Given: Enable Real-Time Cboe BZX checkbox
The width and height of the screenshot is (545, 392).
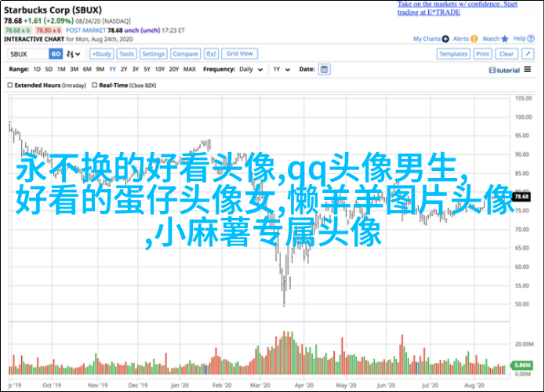Looking at the screenshot, I should pyautogui.click(x=95, y=85).
